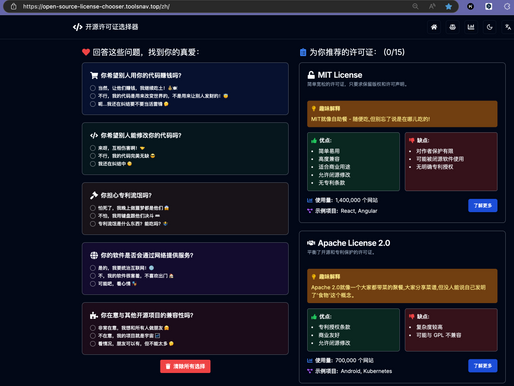Viewport: 514px width, 386px height.
Task: Click 了解更多 button on Apache License 2.0 card
Action: pyautogui.click(x=483, y=366)
